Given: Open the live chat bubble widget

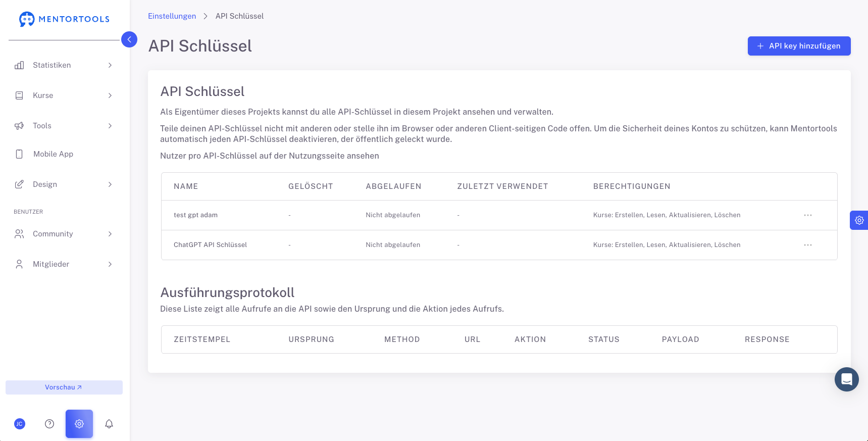Looking at the screenshot, I should 847,379.
